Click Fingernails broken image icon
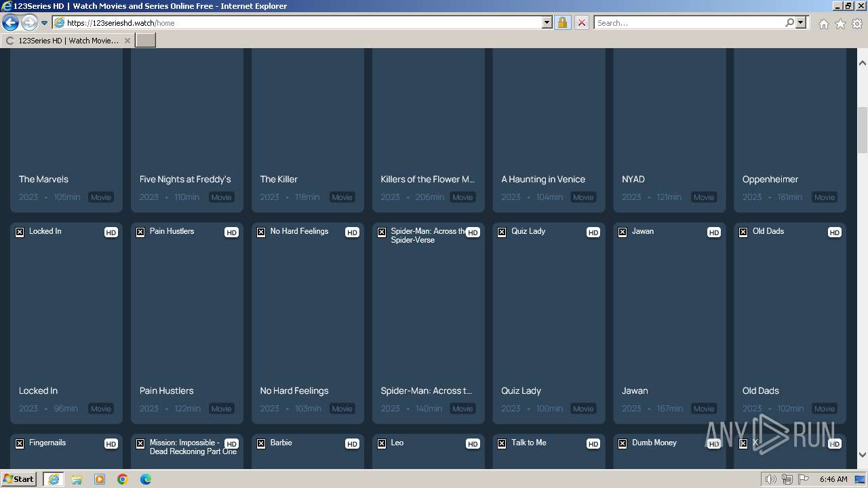This screenshot has height=488, width=868. click(20, 444)
